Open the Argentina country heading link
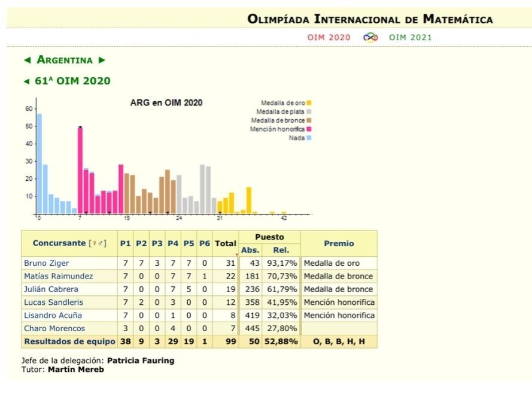532x409 pixels. 65,60
